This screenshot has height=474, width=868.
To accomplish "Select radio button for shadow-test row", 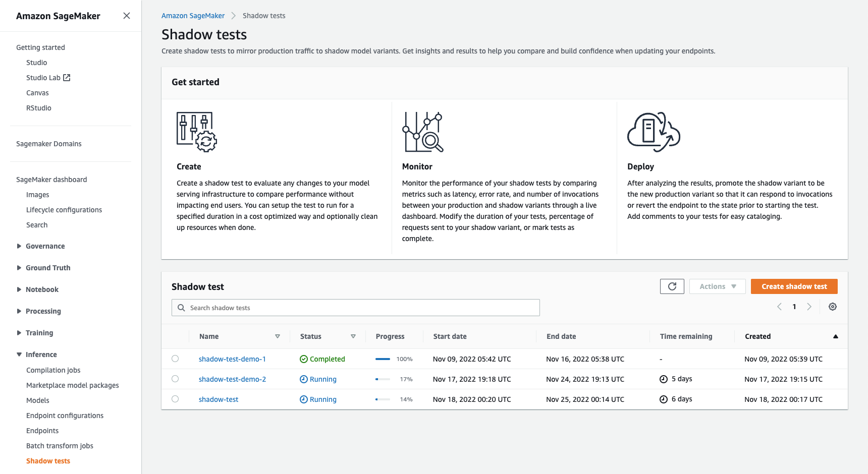I will [x=175, y=399].
